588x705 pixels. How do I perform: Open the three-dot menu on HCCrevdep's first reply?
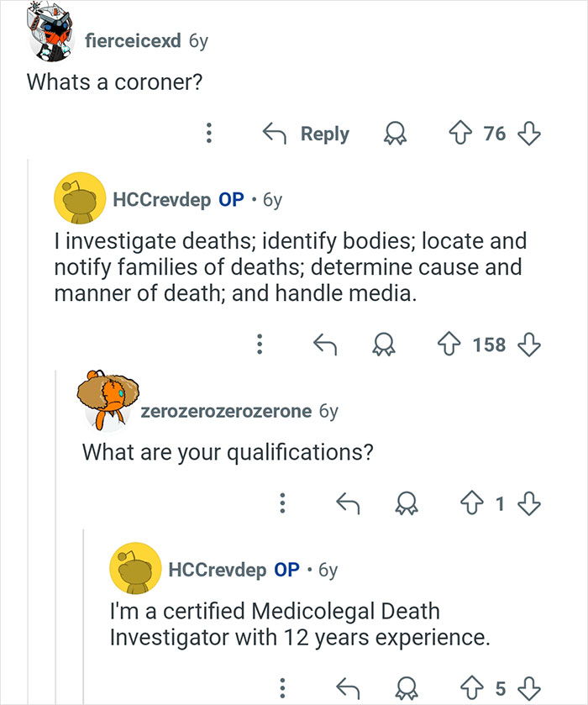pos(260,345)
